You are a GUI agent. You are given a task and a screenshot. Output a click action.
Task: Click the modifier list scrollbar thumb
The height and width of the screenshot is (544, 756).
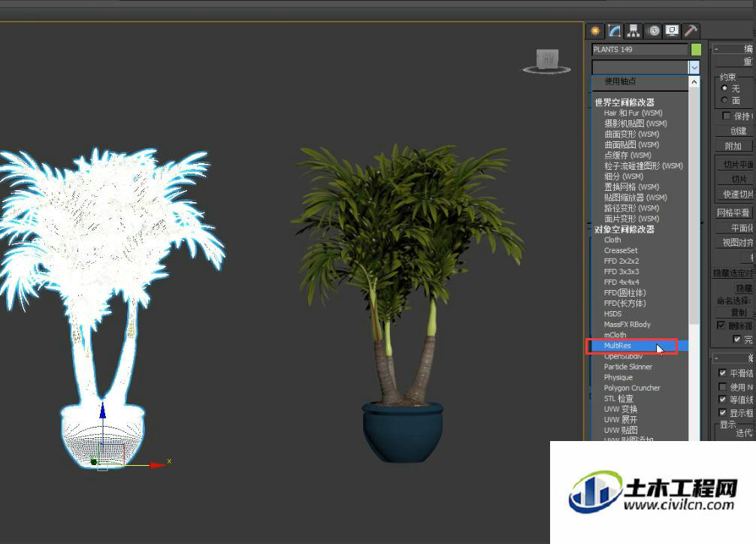coord(694,207)
